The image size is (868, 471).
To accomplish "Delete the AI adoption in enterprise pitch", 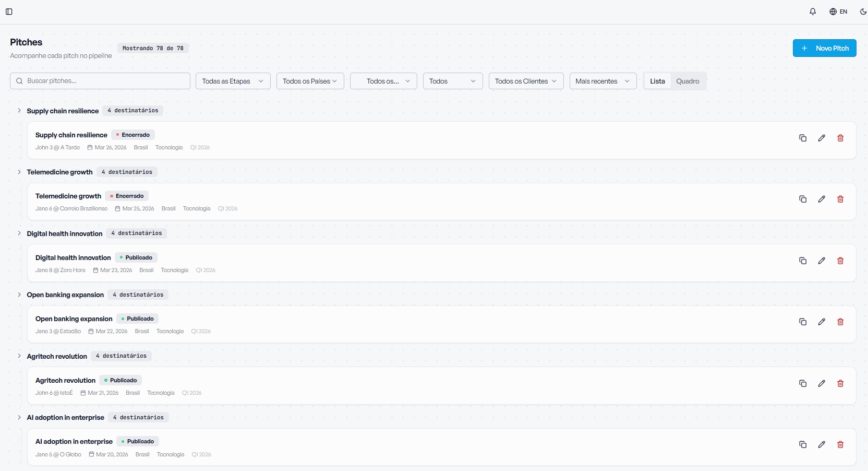I will [840, 444].
